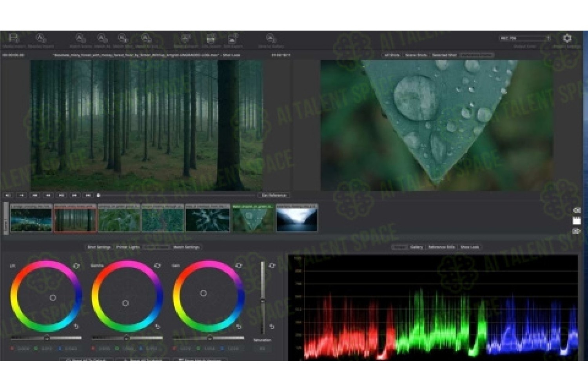Open the Output Color dropdown
588x392 pixels.
coord(525,38)
